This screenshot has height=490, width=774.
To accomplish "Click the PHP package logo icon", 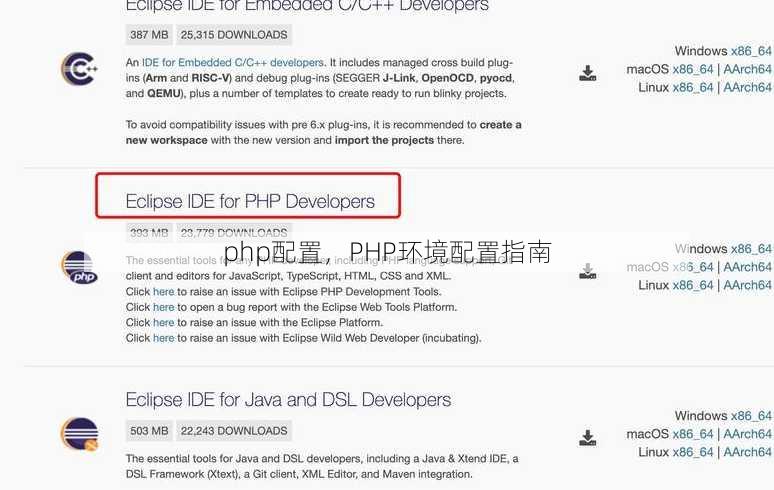I will (x=79, y=267).
